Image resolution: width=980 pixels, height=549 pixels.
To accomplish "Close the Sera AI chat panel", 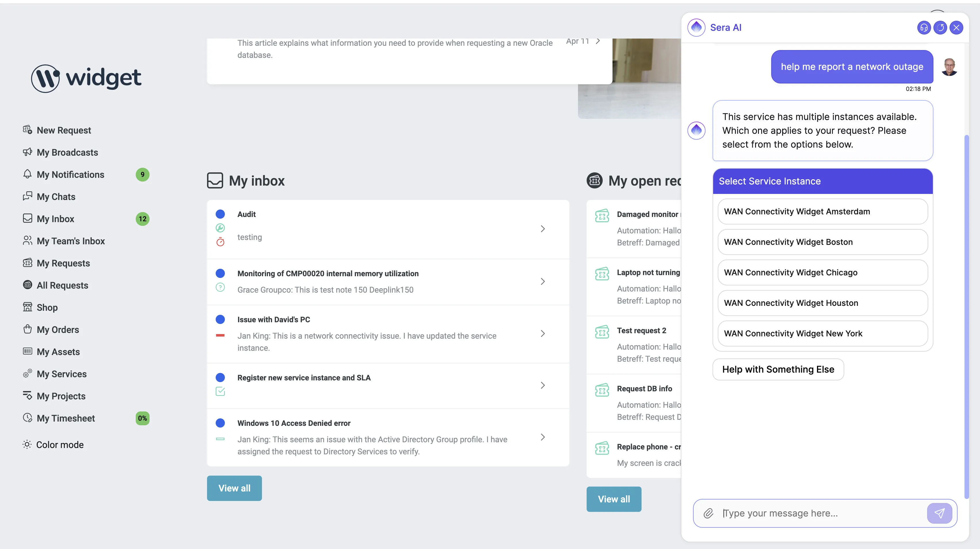I will 956,27.
